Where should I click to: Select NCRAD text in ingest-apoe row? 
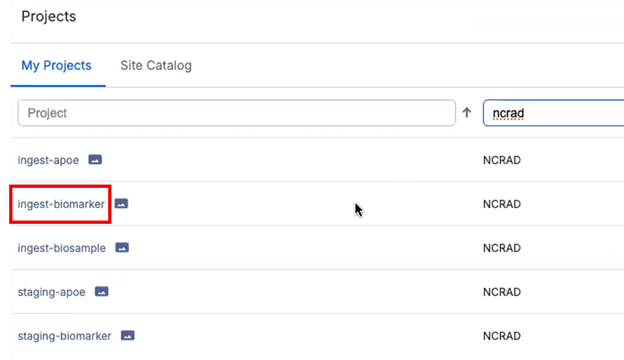pyautogui.click(x=502, y=160)
